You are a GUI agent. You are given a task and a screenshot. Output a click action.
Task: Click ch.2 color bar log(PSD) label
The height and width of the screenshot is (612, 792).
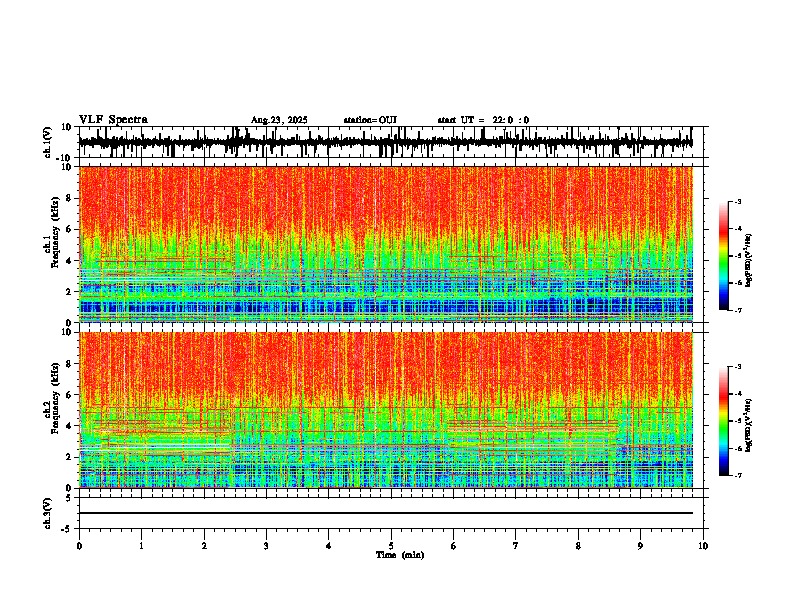pos(749,425)
